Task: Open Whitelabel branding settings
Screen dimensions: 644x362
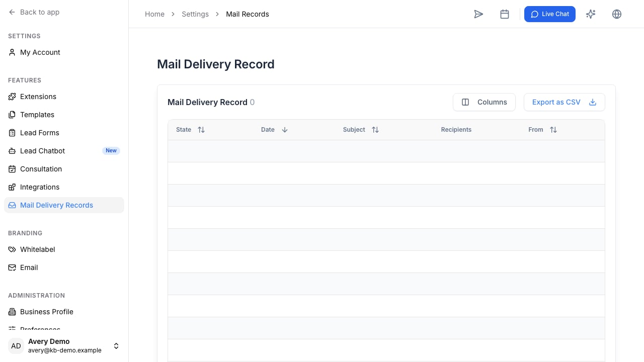Action: [64, 249]
